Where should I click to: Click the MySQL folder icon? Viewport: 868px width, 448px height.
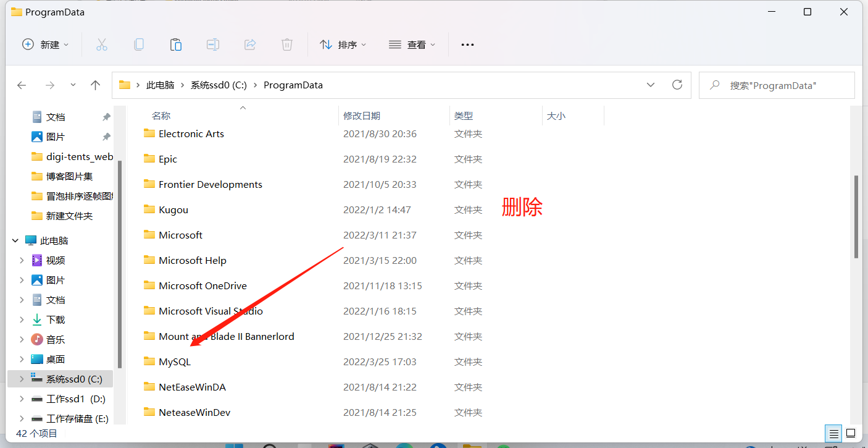click(x=149, y=361)
